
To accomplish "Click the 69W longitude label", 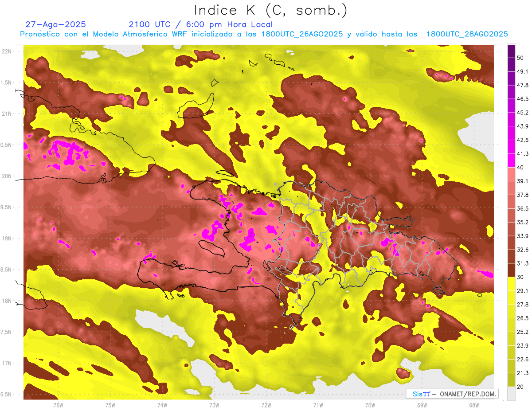I will [422, 405].
